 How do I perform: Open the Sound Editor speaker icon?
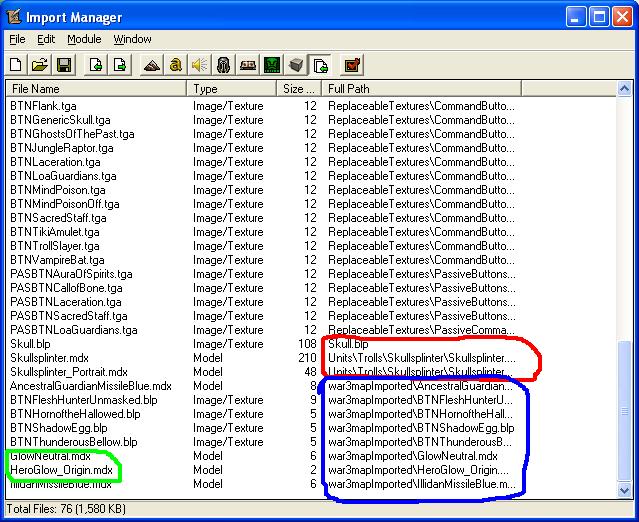coord(200,65)
